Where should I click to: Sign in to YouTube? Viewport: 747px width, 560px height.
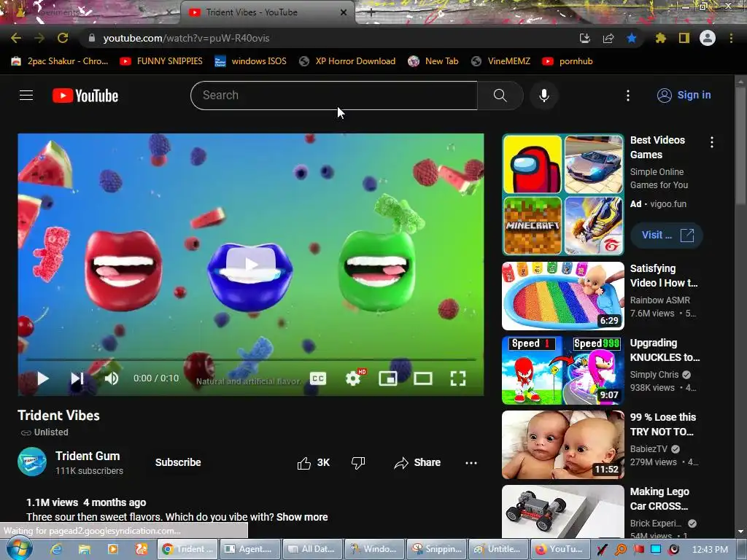tap(684, 96)
